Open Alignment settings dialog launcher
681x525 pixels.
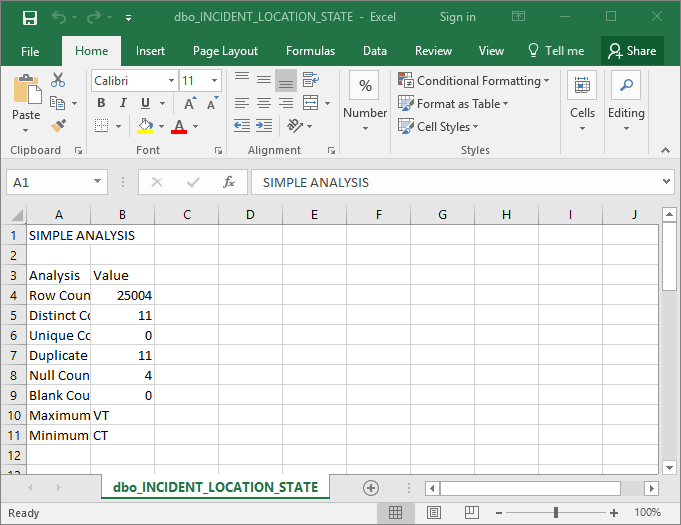click(x=331, y=151)
